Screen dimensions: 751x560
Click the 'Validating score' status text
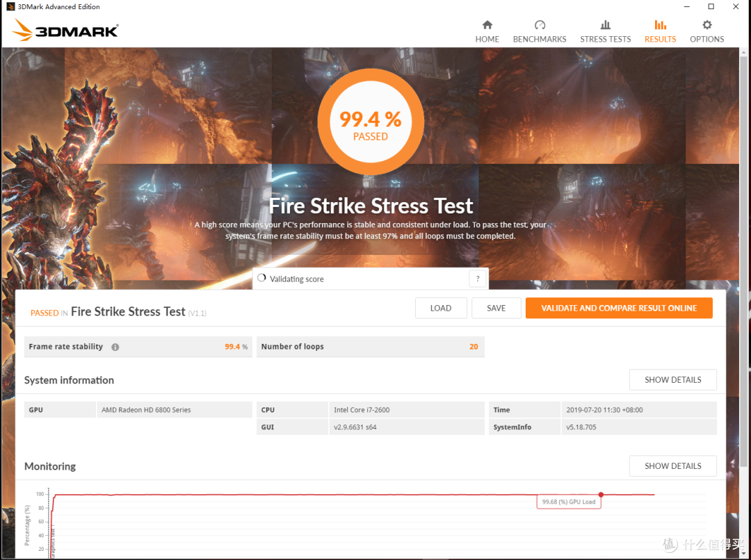coord(296,279)
